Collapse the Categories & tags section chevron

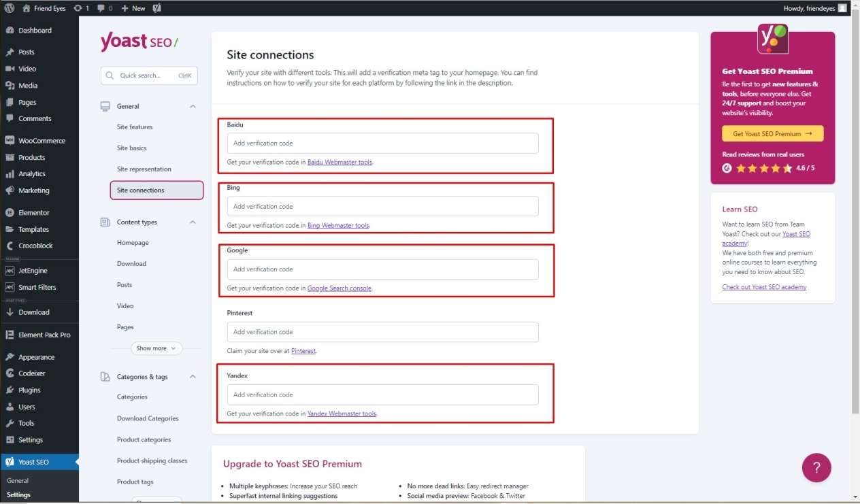(x=193, y=377)
